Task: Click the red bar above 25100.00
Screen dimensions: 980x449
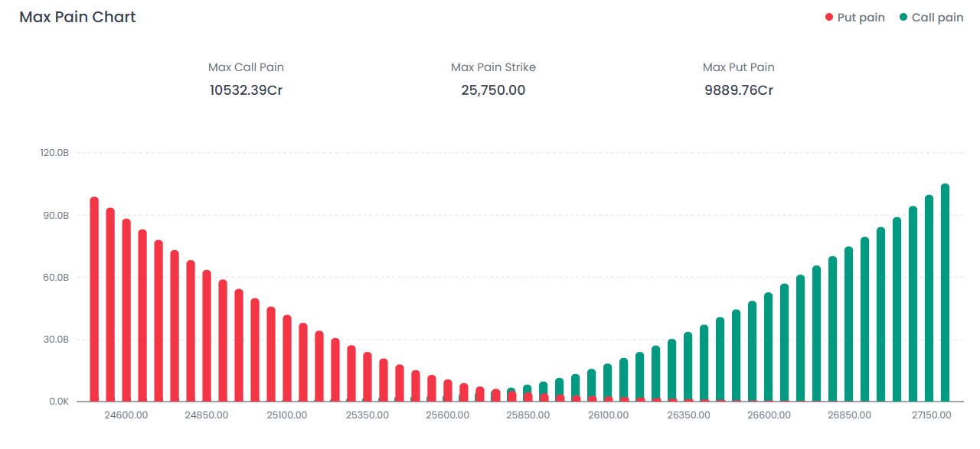Action: (287, 358)
